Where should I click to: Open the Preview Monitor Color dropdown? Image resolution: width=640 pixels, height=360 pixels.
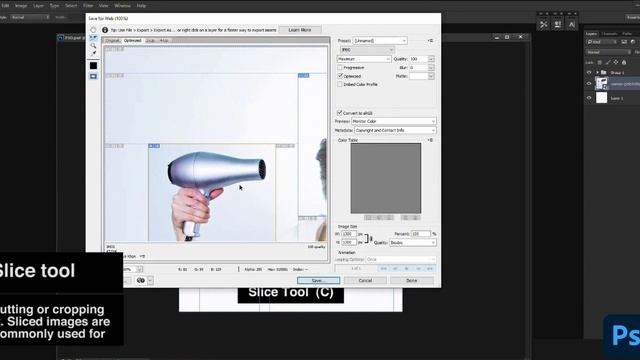pyautogui.click(x=394, y=121)
